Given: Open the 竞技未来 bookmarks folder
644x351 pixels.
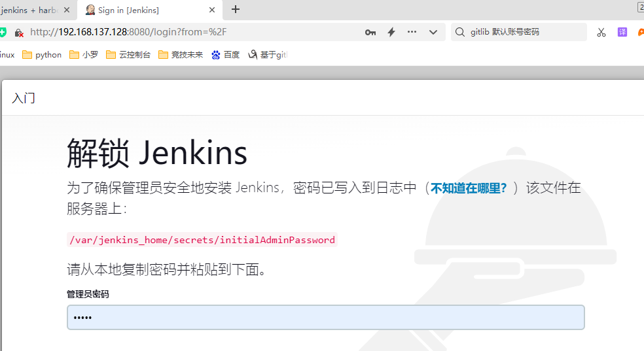Looking at the screenshot, I should click(181, 54).
